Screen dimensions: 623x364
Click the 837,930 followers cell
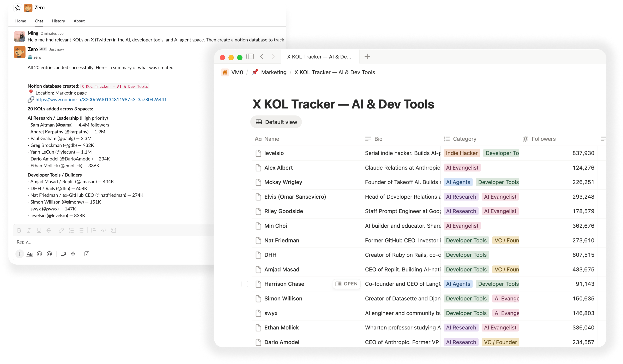click(559, 153)
